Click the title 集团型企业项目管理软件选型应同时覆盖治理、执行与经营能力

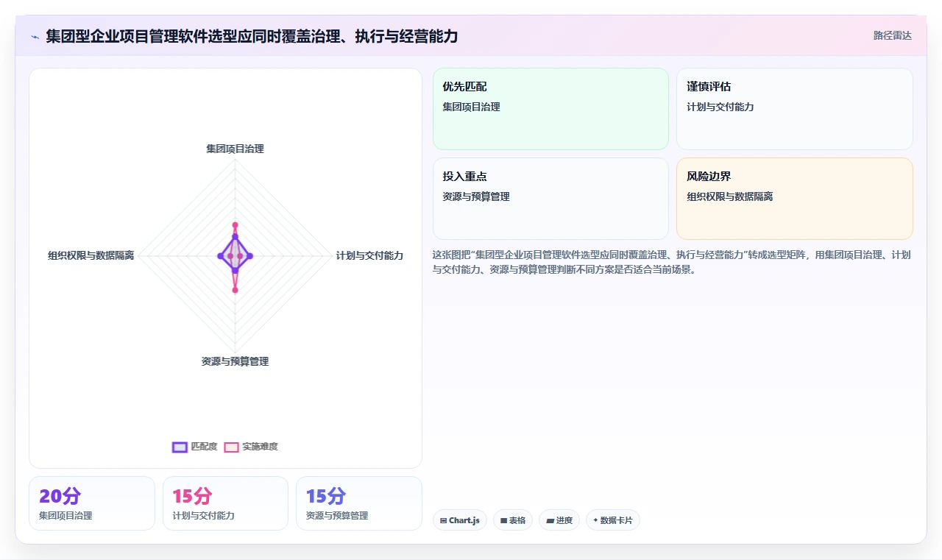tap(252, 36)
